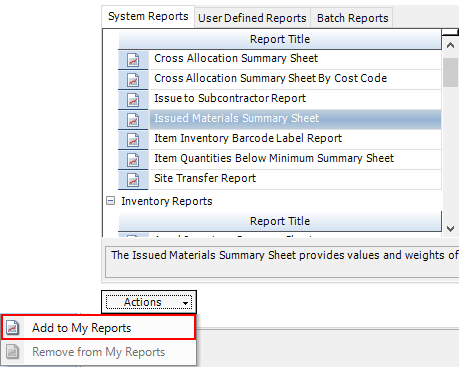Open the User Defined Reports tab
Viewport: 459px width, 367px height.
[x=252, y=18]
